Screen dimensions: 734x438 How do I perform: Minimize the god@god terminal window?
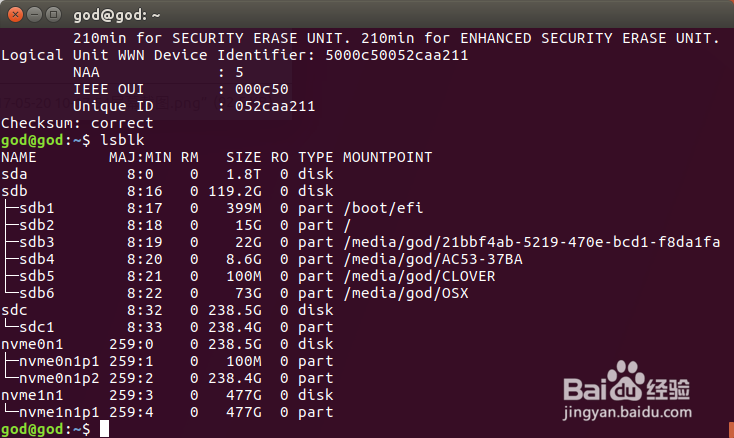(35, 15)
